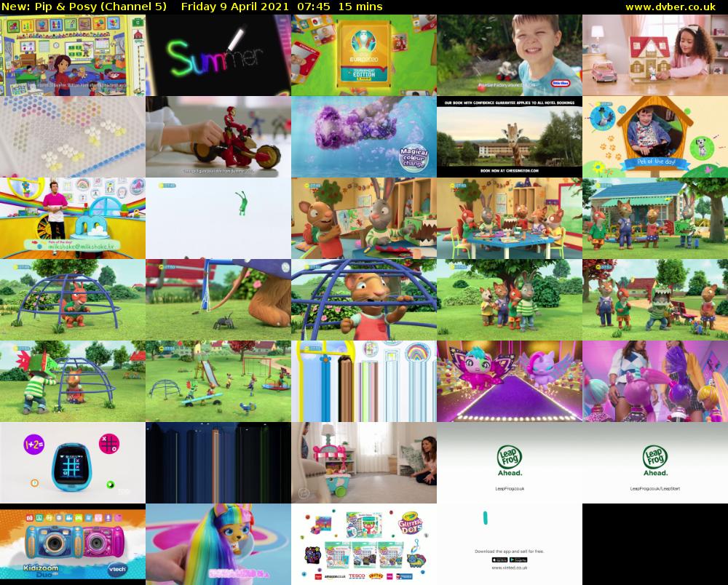Image resolution: width=728 pixels, height=585 pixels.
Task: Open the animals around blue table thumbnail
Action: click(510, 218)
